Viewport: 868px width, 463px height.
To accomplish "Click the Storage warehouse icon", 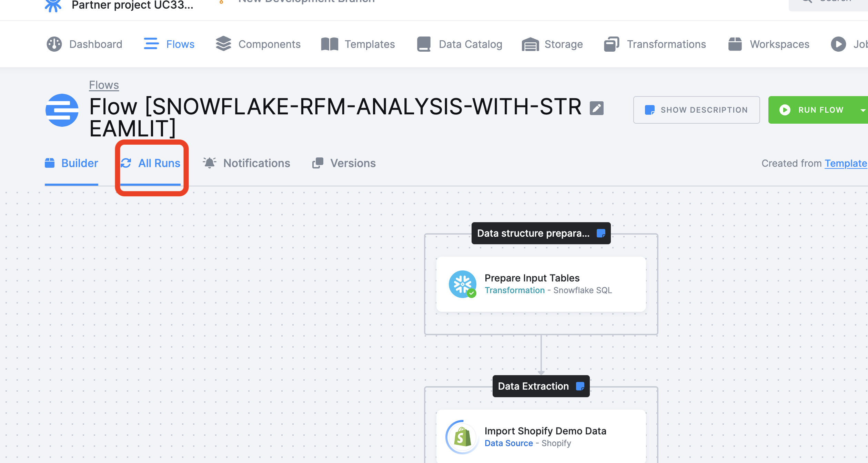I will pyautogui.click(x=530, y=44).
